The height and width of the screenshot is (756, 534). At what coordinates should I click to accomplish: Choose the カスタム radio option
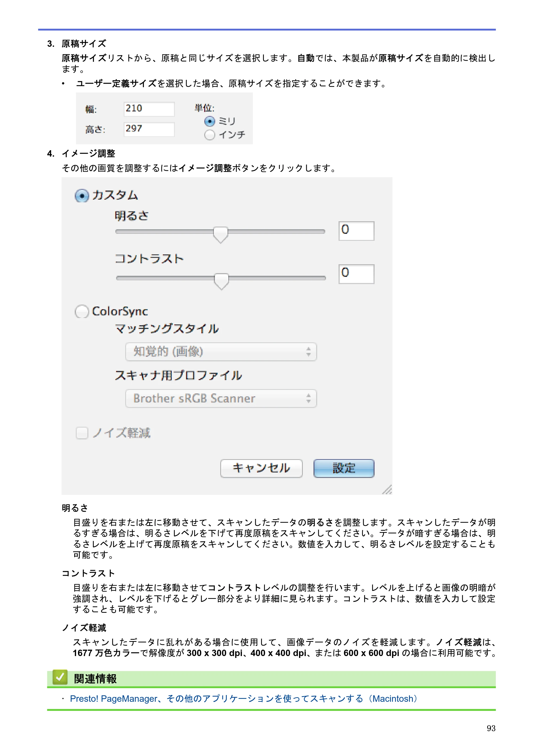pos(82,196)
